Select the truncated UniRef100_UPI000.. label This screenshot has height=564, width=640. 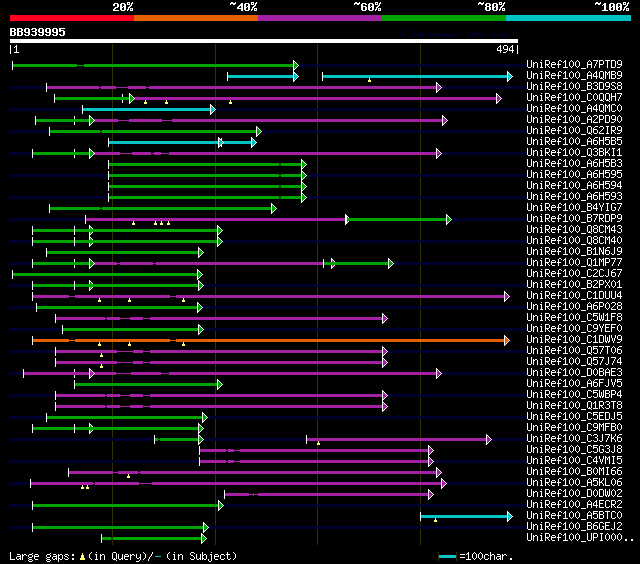coord(580,538)
